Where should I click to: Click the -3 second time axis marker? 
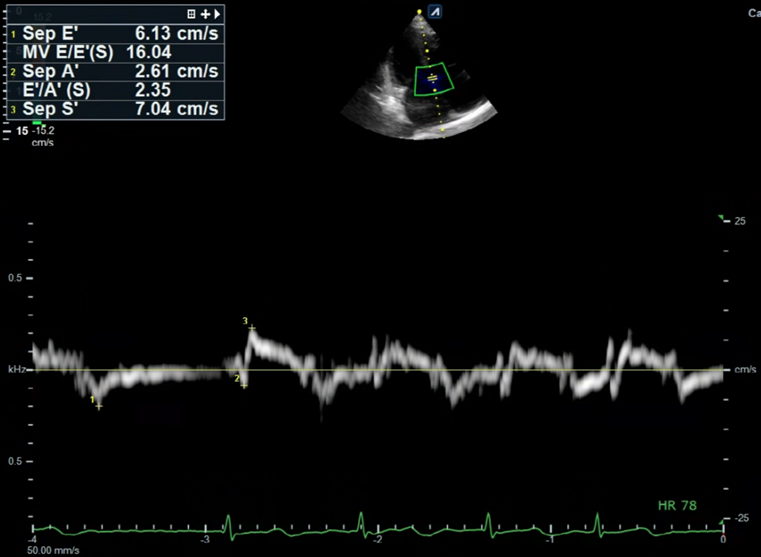[x=205, y=540]
